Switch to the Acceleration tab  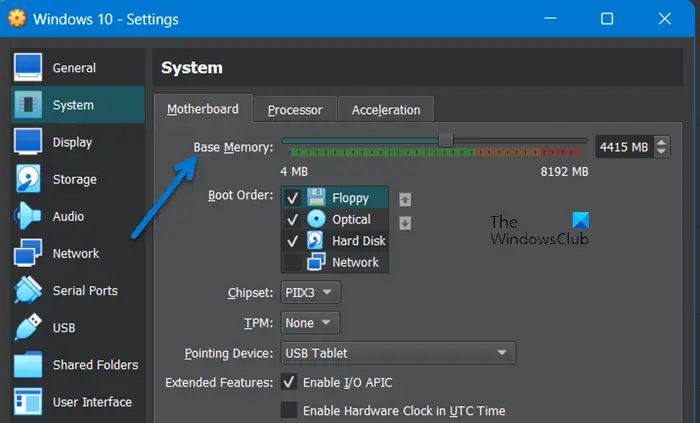coord(386,110)
